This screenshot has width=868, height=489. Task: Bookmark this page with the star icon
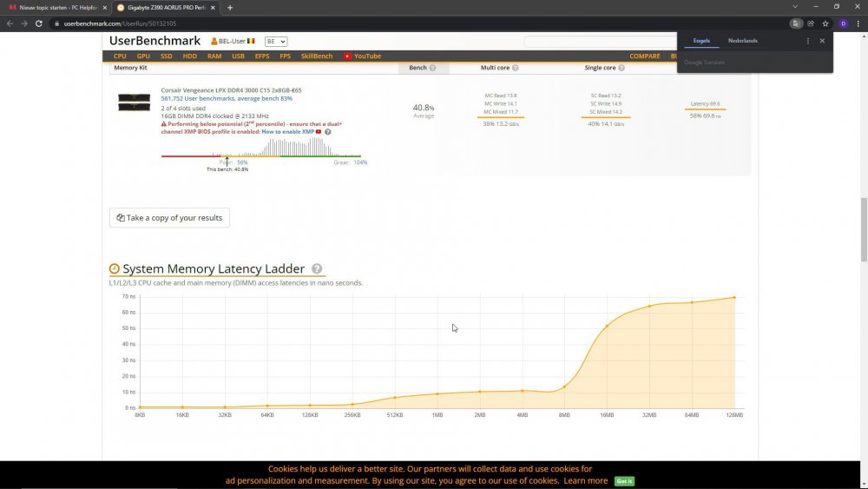pyautogui.click(x=825, y=23)
